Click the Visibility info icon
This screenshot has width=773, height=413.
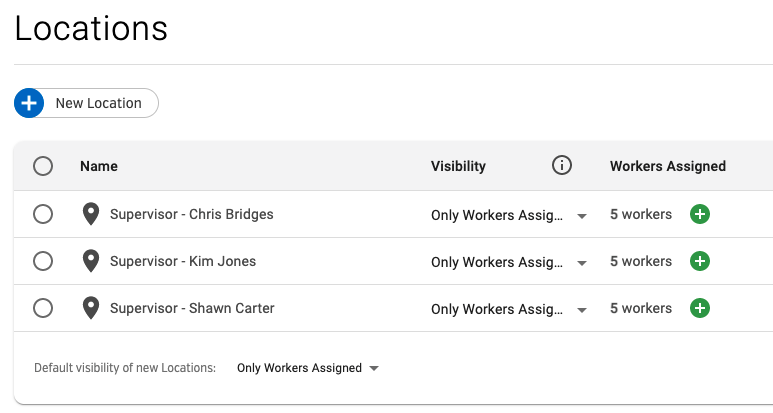(x=562, y=166)
